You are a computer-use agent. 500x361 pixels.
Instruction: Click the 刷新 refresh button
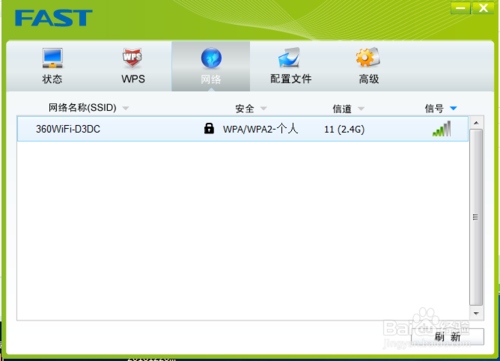[x=448, y=337]
